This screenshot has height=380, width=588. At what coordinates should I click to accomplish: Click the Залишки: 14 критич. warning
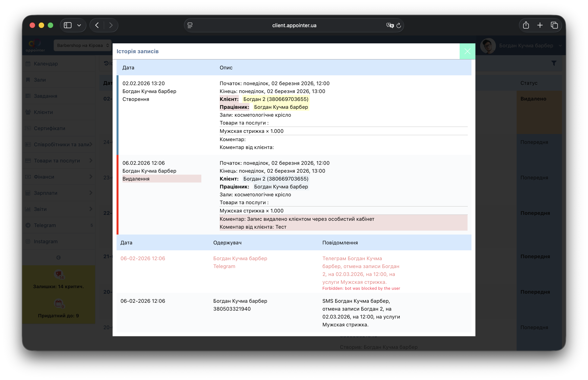click(x=59, y=286)
